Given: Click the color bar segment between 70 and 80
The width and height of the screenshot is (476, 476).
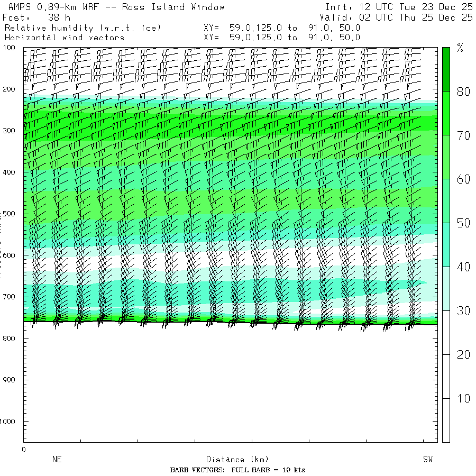Looking at the screenshot, I should (446, 113).
